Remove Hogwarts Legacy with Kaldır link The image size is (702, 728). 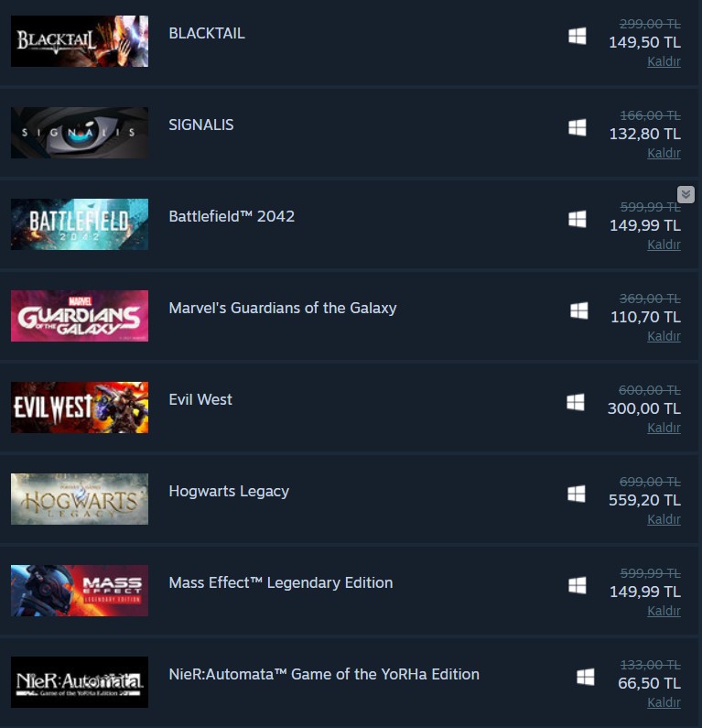[x=664, y=519]
